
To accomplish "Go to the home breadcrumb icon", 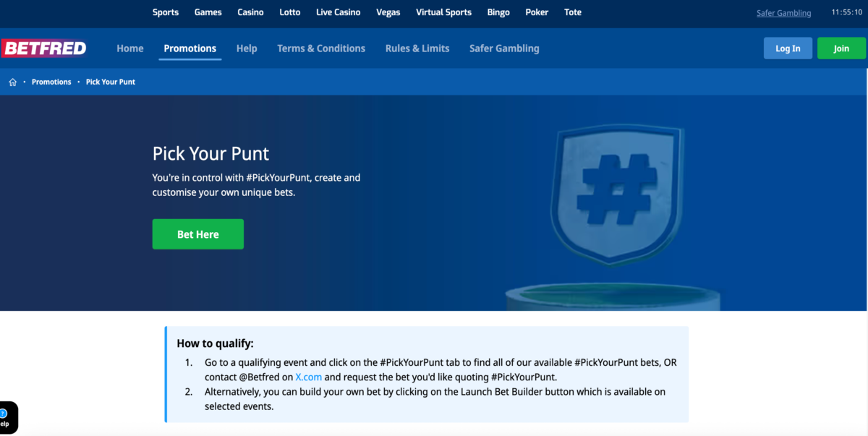I will tap(12, 82).
